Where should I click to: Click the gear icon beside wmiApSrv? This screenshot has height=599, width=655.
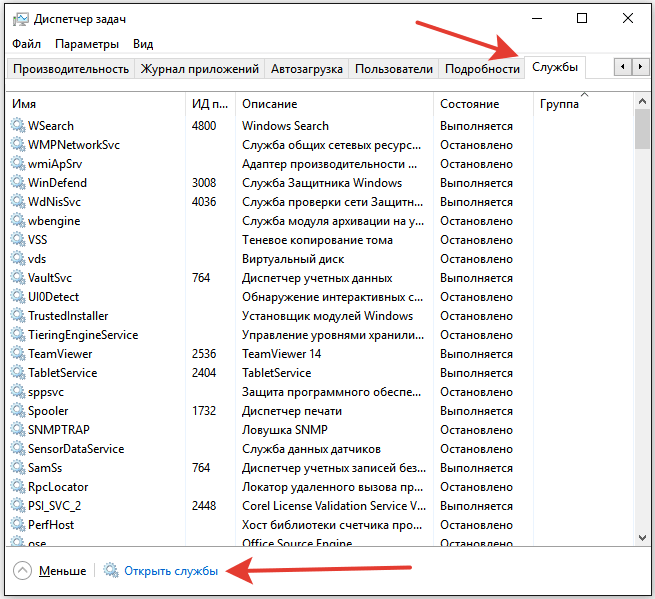18,163
